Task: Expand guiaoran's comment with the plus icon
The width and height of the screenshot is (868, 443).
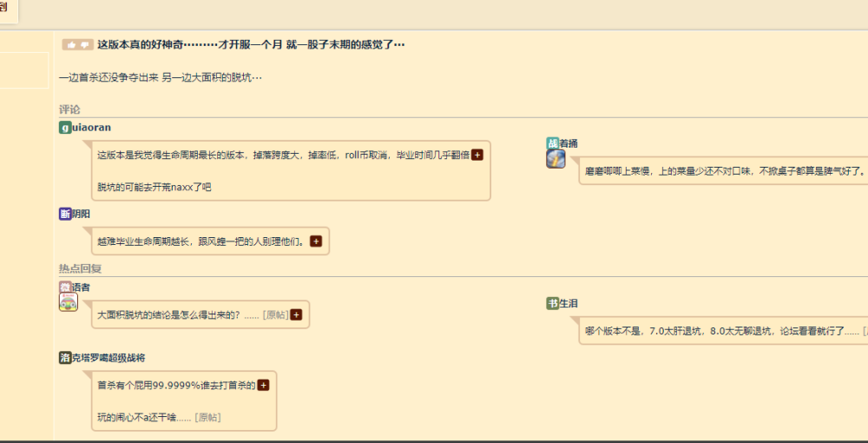Action: pyautogui.click(x=477, y=155)
